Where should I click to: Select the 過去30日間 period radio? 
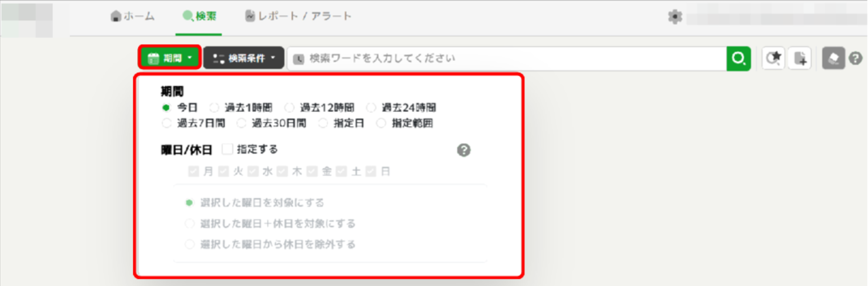click(x=241, y=123)
